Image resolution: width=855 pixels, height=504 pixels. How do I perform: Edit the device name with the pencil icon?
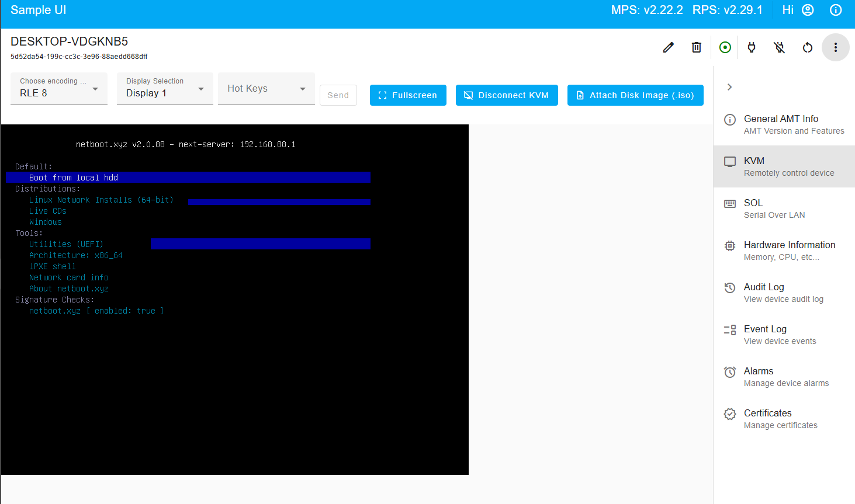click(x=668, y=47)
